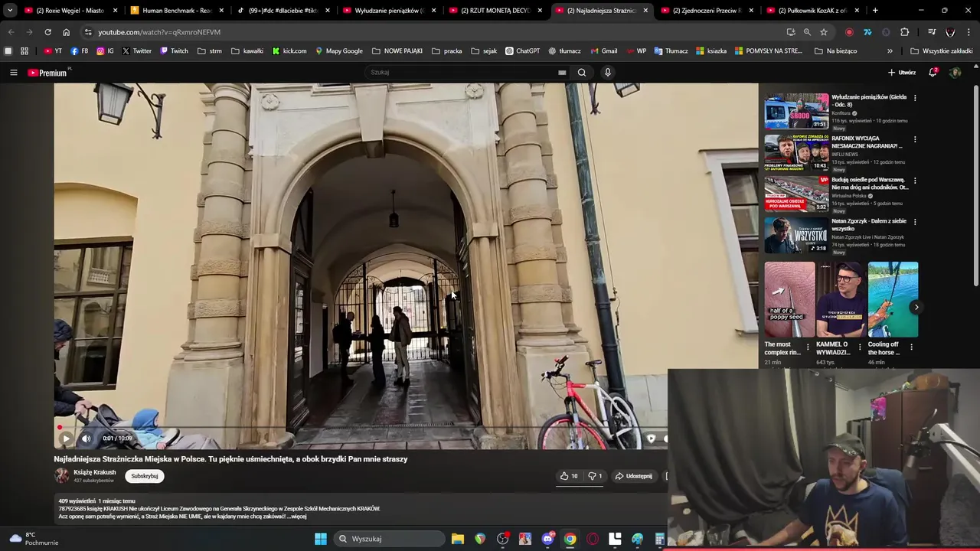The width and height of the screenshot is (980, 551).
Task: Play the video with the play button
Action: click(66, 439)
